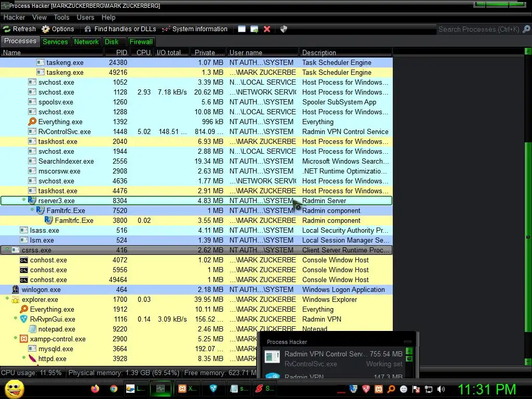This screenshot has width=532, height=399.
Task: Open Options from the toolbar
Action: pos(58,29)
